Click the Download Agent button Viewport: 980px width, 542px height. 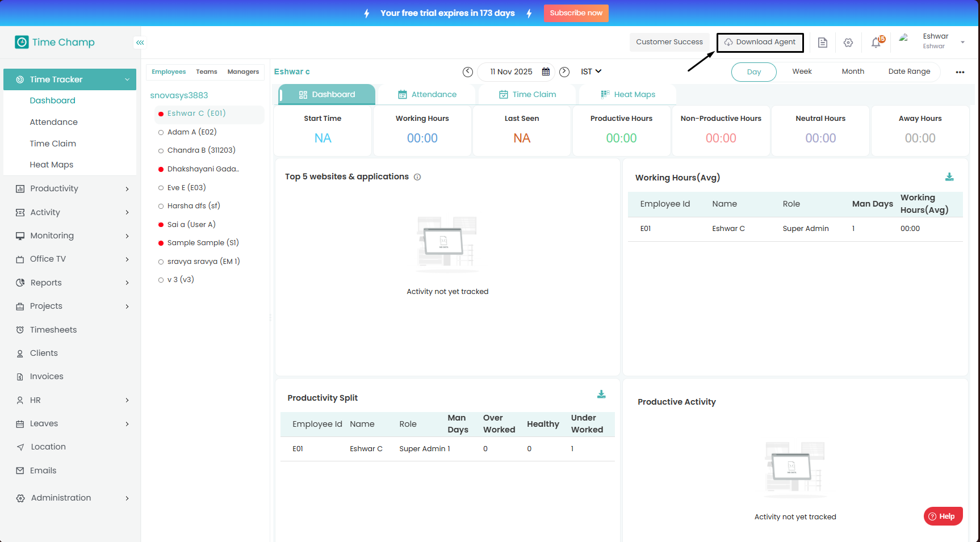click(760, 43)
